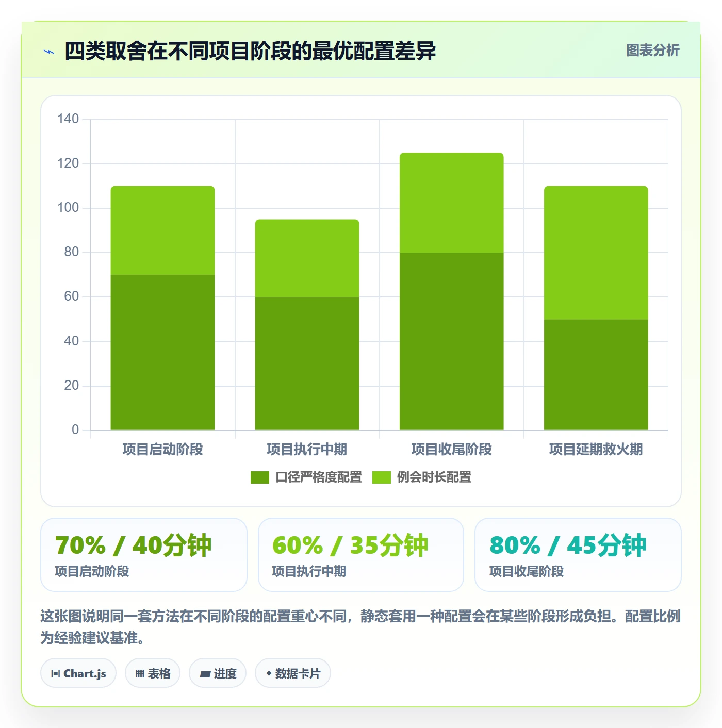The image size is (722, 728).
Task: Select the dark green bar segment for 项目执行中期
Action: point(307,363)
